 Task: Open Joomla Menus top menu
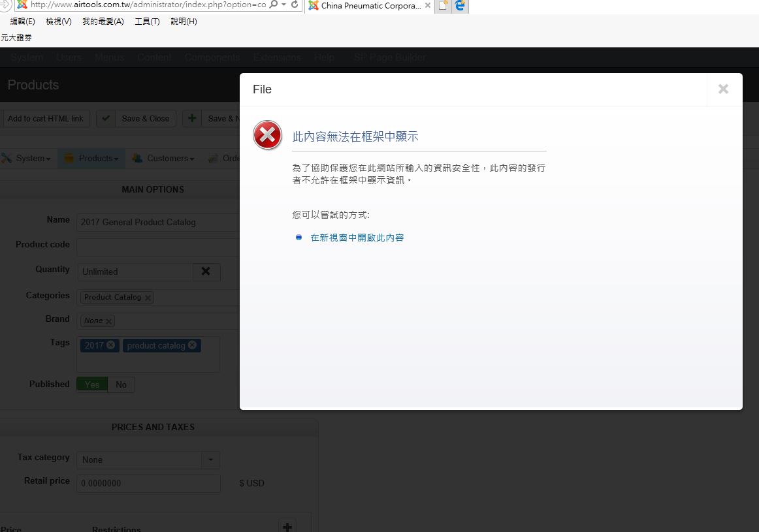pyautogui.click(x=109, y=57)
